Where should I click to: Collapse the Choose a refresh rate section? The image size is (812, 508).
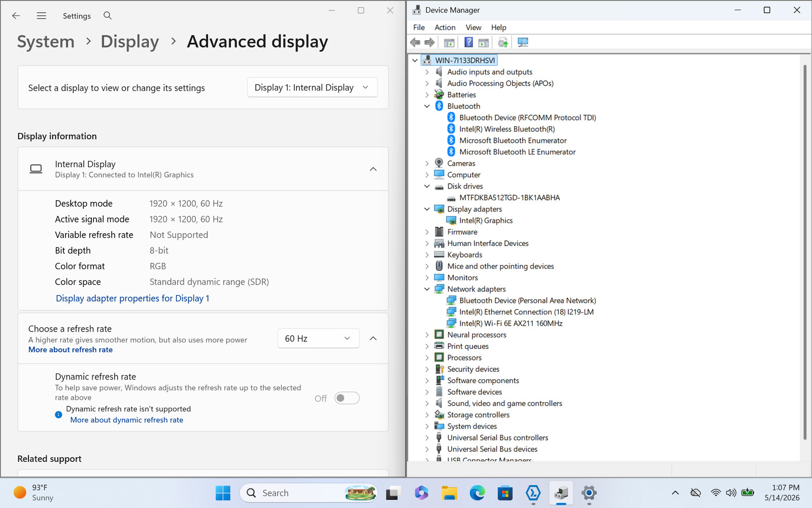[x=373, y=338]
